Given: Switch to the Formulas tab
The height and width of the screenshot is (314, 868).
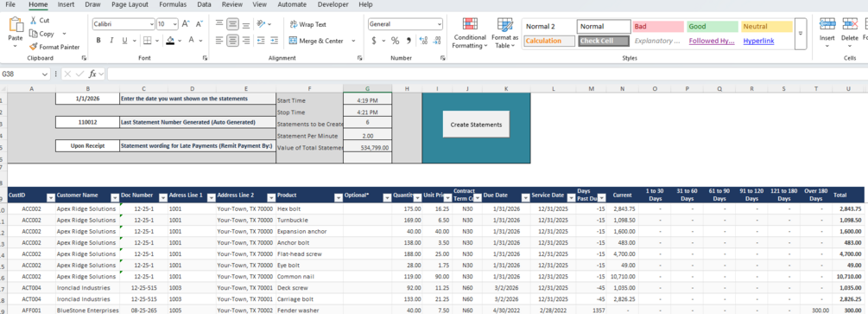Looking at the screenshot, I should pyautogui.click(x=173, y=4).
